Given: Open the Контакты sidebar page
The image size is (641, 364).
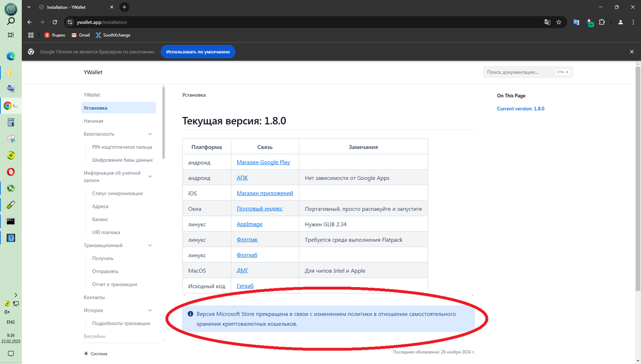Looking at the screenshot, I should [x=95, y=297].
